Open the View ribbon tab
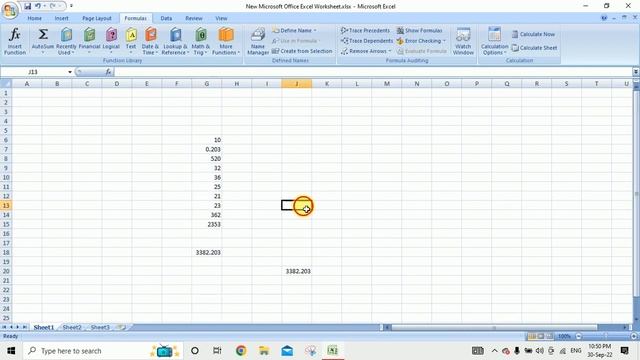 pos(221,18)
